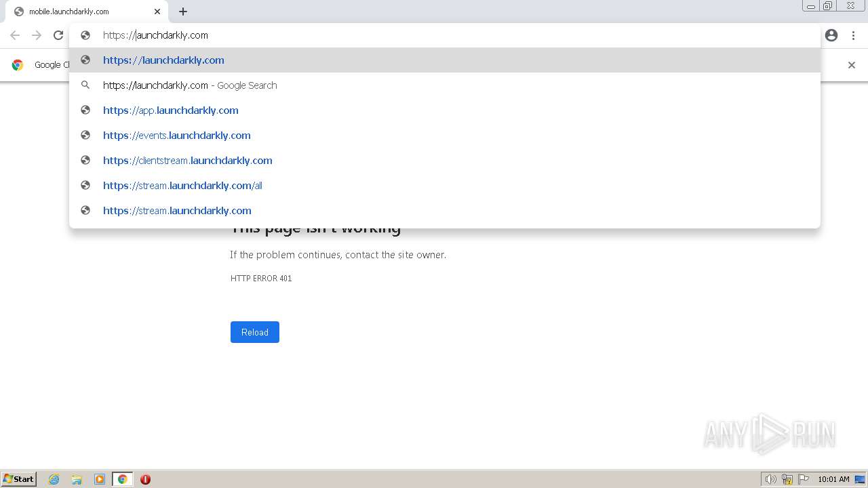
Task: Open the Action Center flag icon
Action: [804, 479]
